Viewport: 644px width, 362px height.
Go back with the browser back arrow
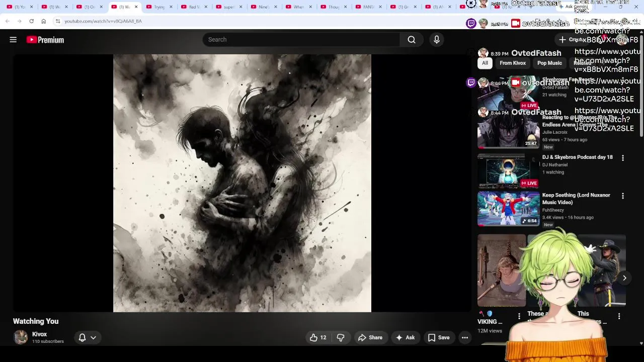coord(7,21)
